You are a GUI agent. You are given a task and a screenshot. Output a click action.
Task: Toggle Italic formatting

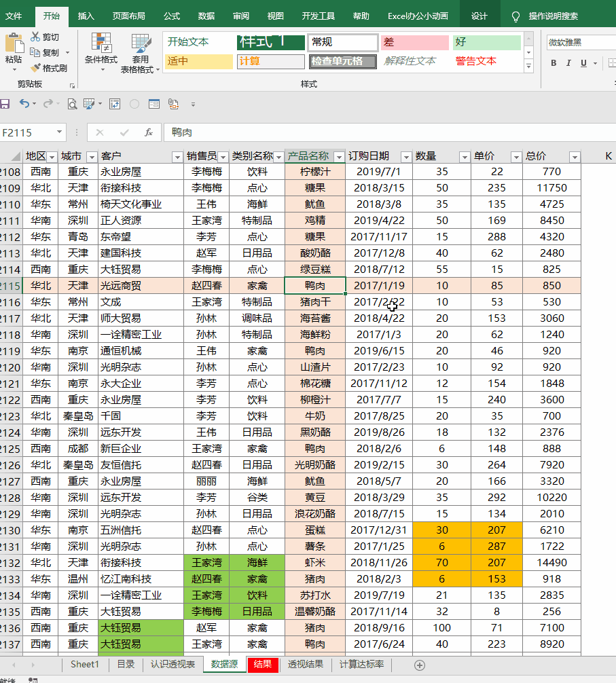pos(568,63)
